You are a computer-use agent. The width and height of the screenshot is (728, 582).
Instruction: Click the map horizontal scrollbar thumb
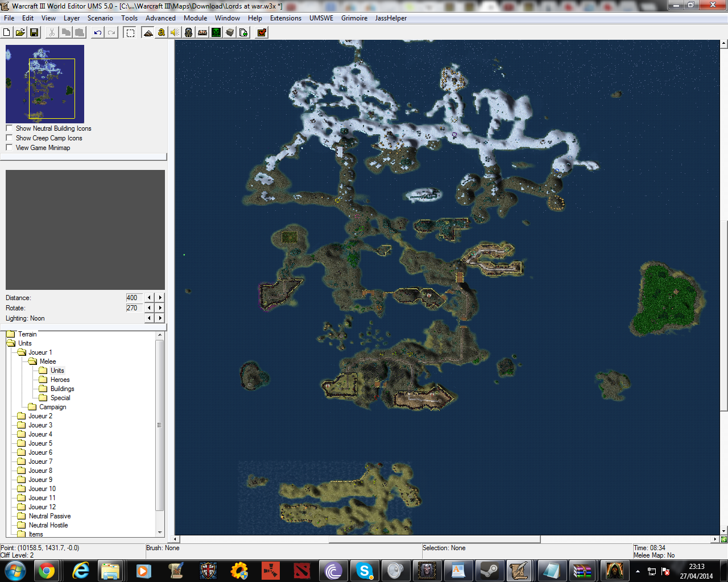click(435, 539)
